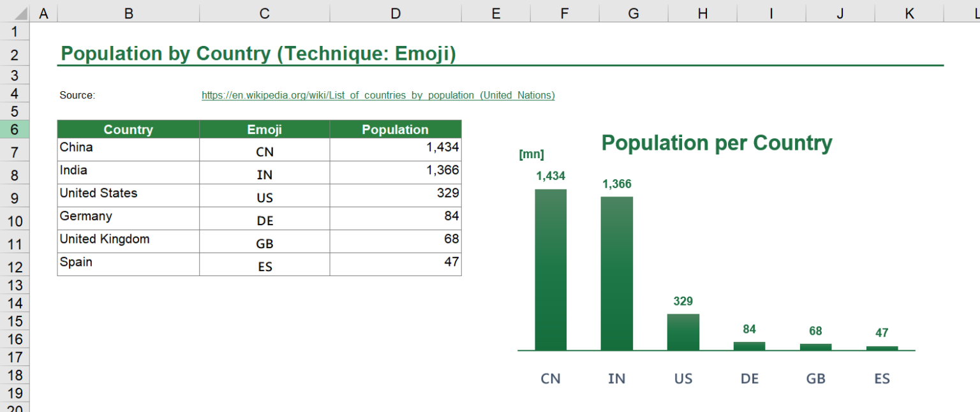Viewport: 980px width, 412px height.
Task: Select the column D header
Action: coord(395,13)
